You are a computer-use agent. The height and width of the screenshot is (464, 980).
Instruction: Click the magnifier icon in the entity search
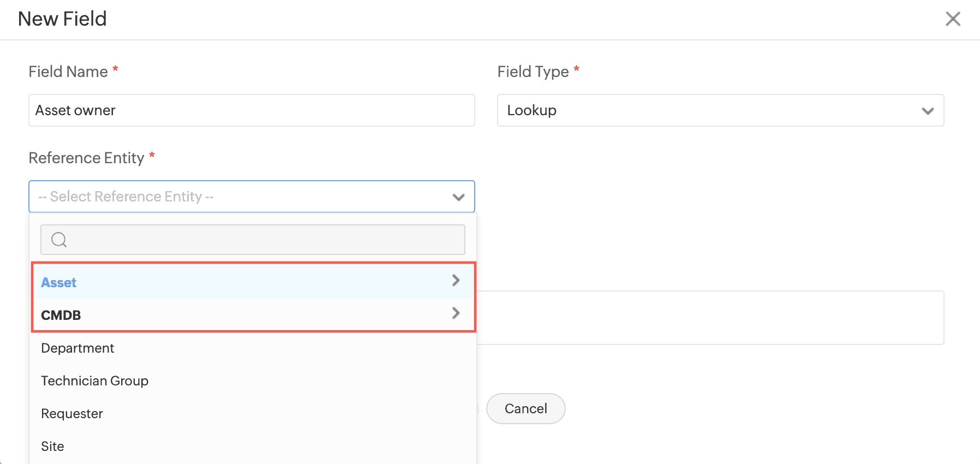pyautogui.click(x=59, y=240)
